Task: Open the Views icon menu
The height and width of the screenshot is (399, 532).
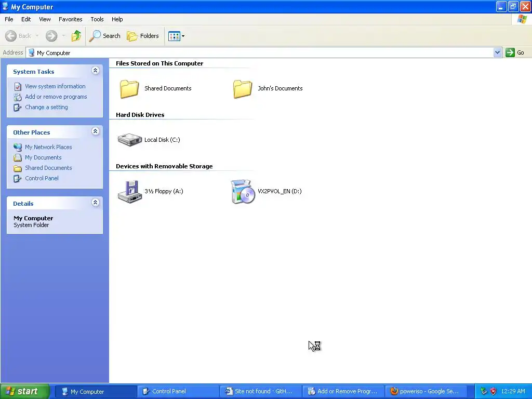Action: (177, 36)
